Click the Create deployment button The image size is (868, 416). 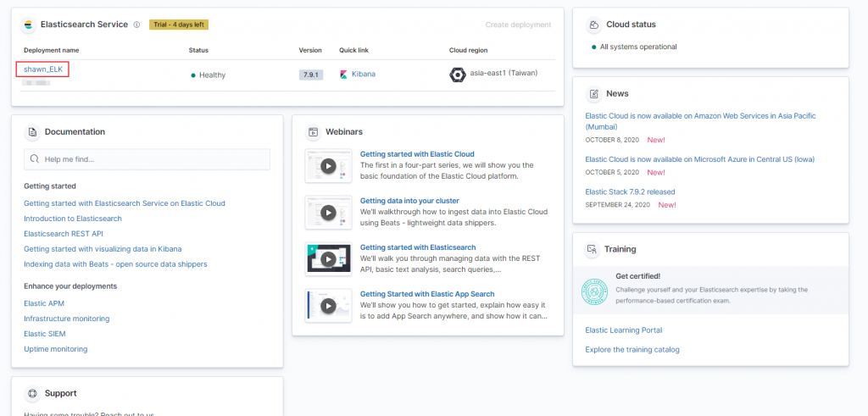(518, 25)
